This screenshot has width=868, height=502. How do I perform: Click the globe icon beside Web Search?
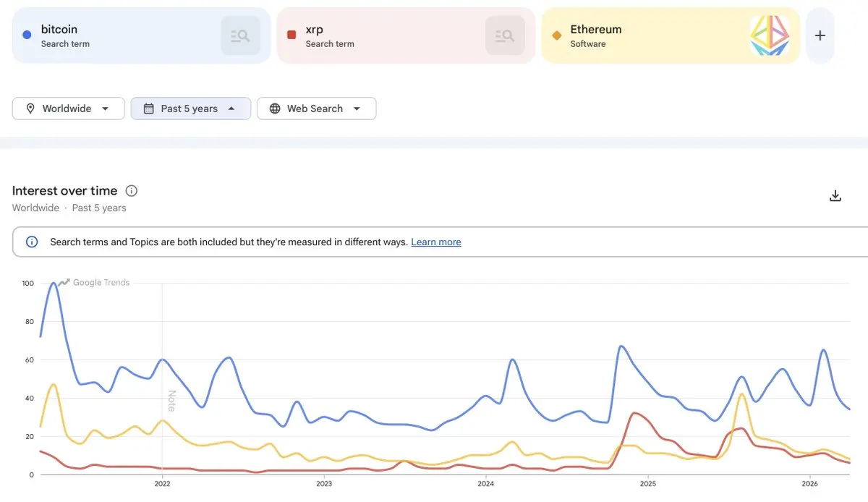click(275, 109)
